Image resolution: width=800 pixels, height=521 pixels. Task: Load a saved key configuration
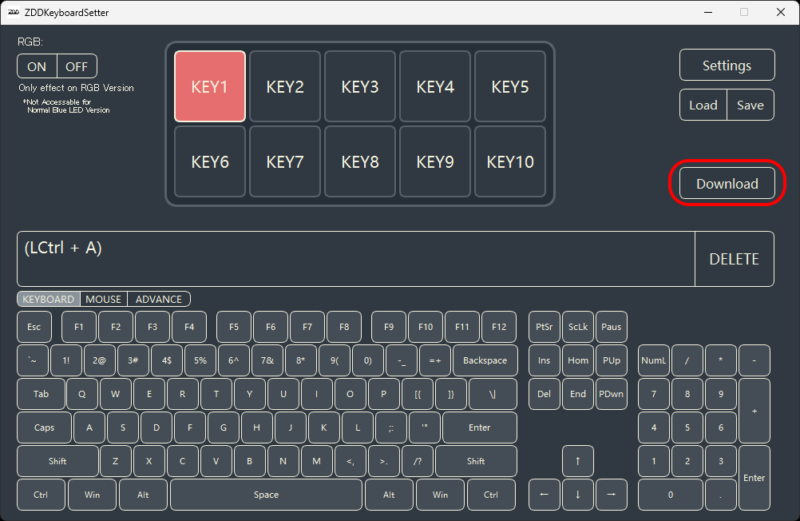pos(703,105)
